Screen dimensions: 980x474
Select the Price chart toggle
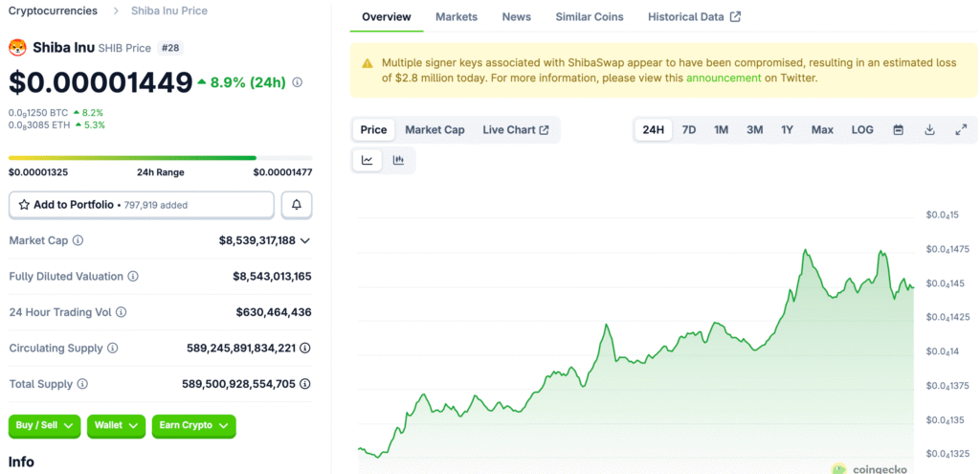[374, 129]
